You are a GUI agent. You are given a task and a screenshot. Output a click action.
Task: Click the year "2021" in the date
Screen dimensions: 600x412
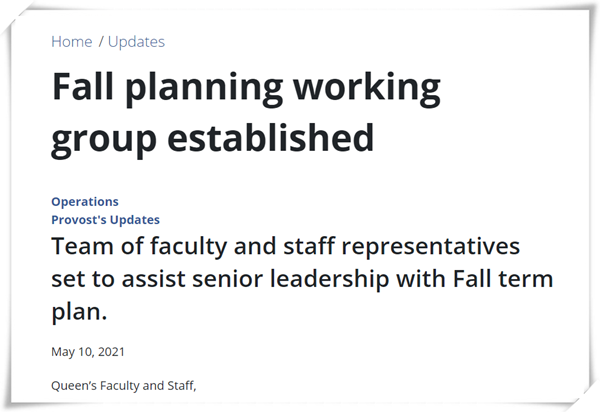pyautogui.click(x=111, y=352)
